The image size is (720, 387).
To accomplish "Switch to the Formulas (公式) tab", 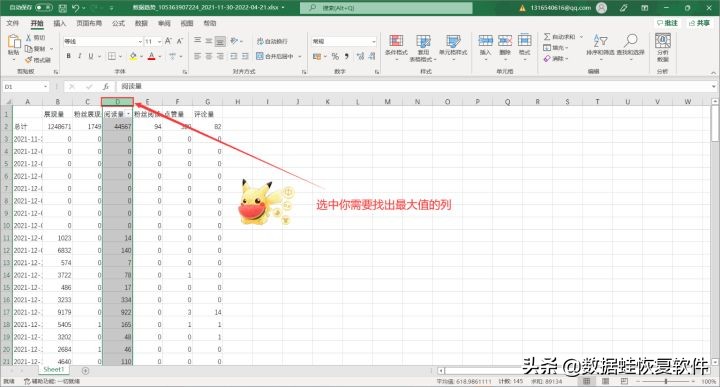I will [118, 23].
